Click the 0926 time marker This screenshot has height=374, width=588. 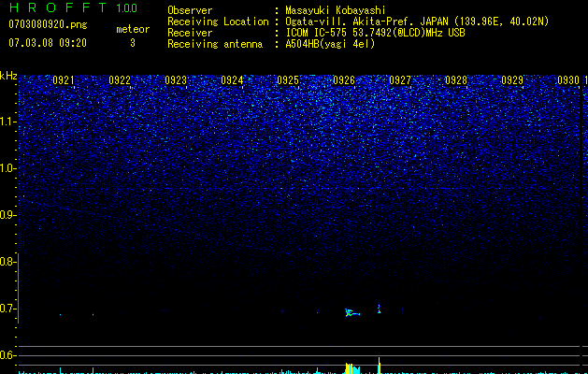pos(344,80)
